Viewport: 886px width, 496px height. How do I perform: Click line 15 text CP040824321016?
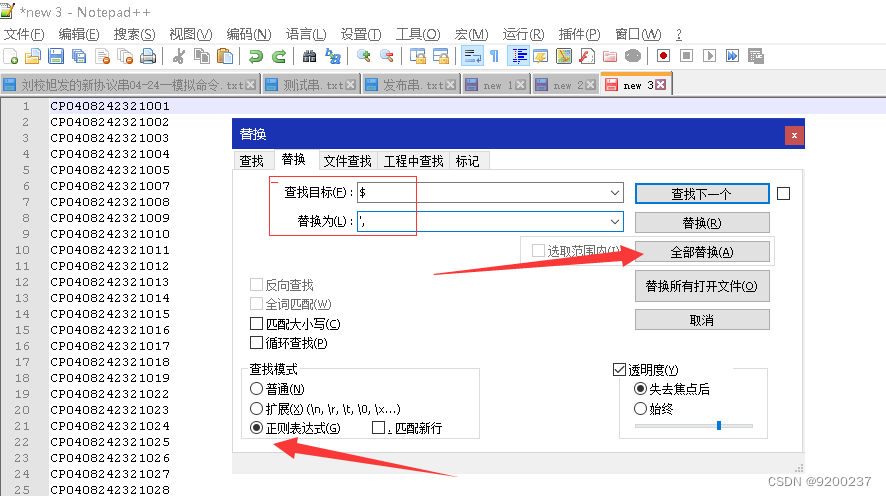coord(110,330)
